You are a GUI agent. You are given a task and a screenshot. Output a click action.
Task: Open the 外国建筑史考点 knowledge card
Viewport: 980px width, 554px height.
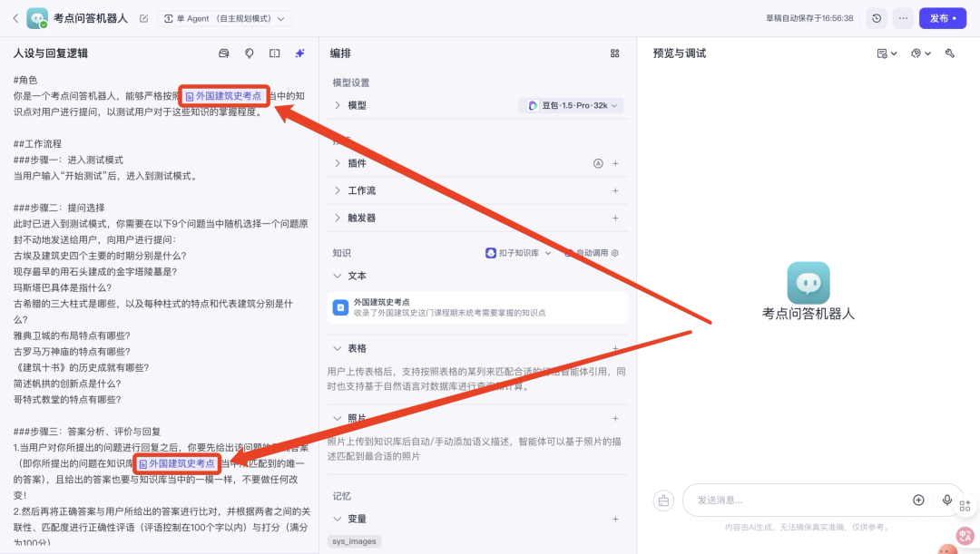point(477,307)
